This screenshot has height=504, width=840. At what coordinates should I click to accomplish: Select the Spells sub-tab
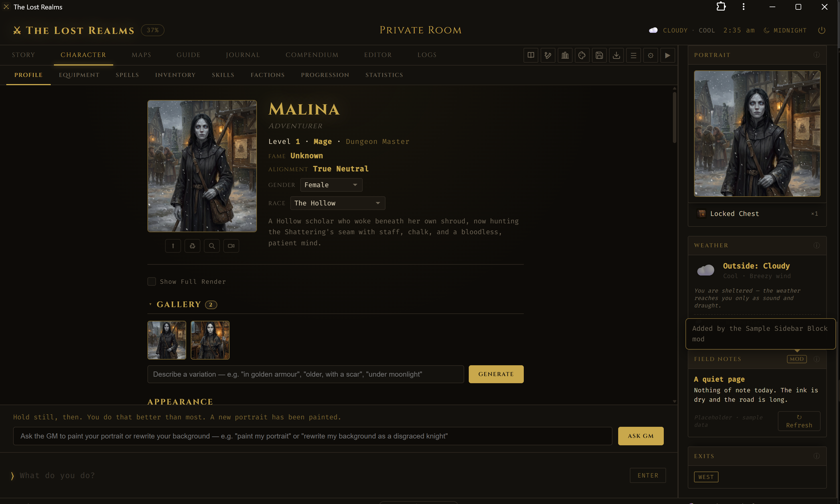(127, 75)
